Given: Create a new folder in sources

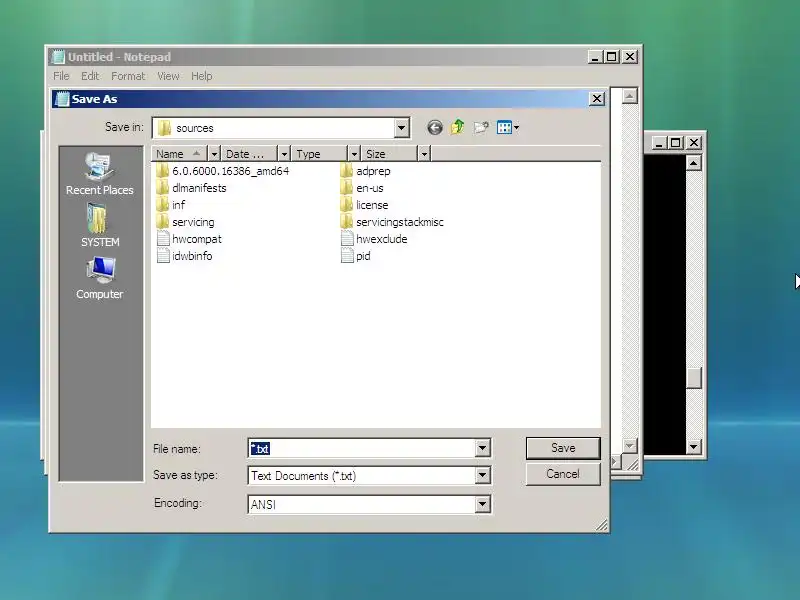Looking at the screenshot, I should [481, 128].
